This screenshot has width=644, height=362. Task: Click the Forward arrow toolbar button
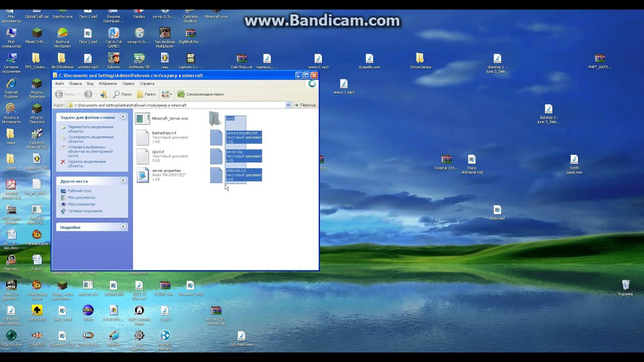pyautogui.click(x=88, y=94)
